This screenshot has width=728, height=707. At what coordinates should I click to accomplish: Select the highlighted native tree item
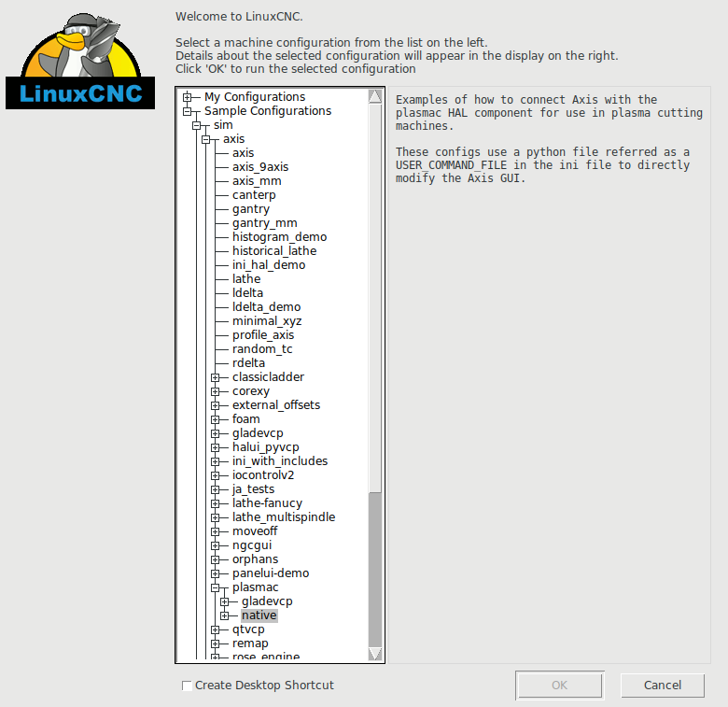coord(259,615)
